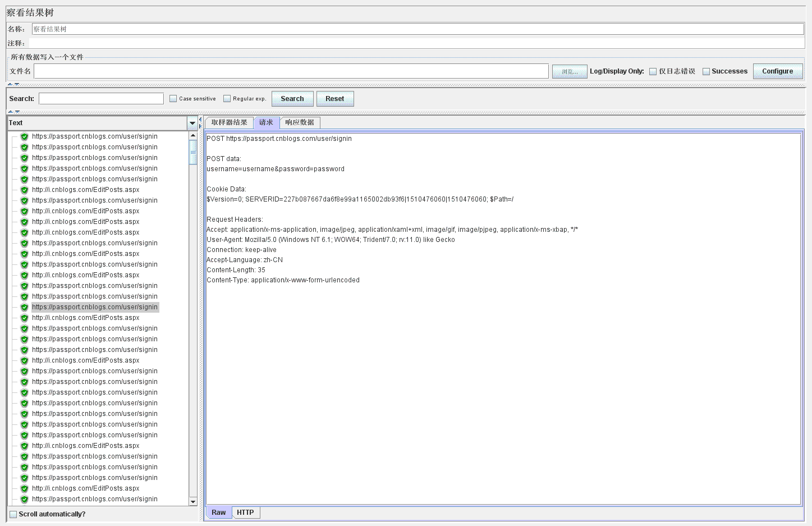This screenshot has width=812, height=526.
Task: Click scrollbar down arrow in results tree
Action: pos(193,501)
